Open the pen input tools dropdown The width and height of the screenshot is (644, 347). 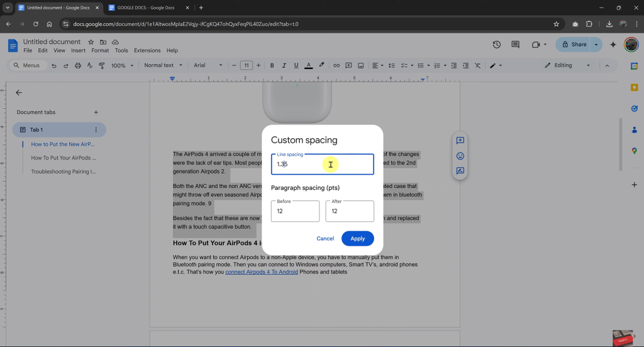point(496,66)
